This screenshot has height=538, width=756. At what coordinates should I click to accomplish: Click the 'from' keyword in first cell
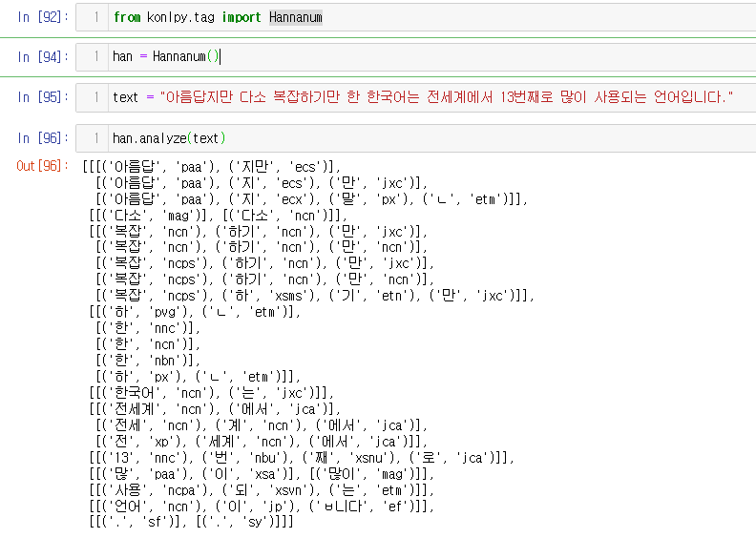[x=127, y=17]
